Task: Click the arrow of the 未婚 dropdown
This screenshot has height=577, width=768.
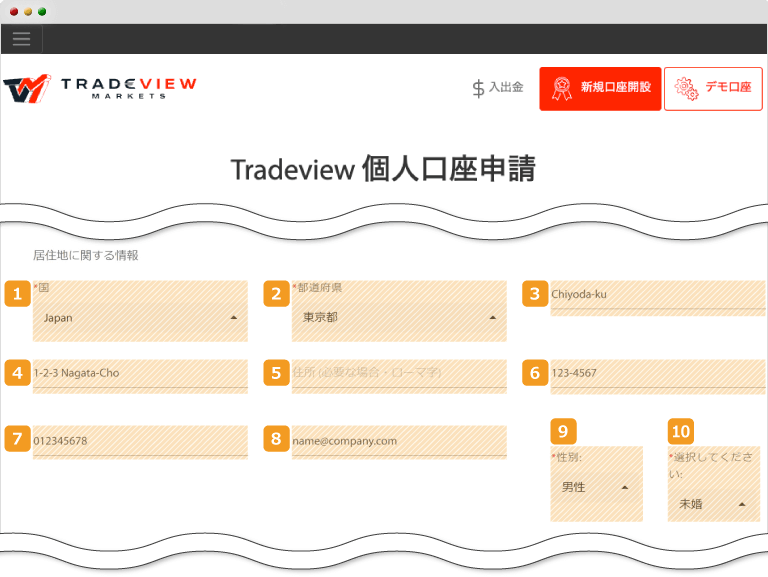Action: point(742,504)
